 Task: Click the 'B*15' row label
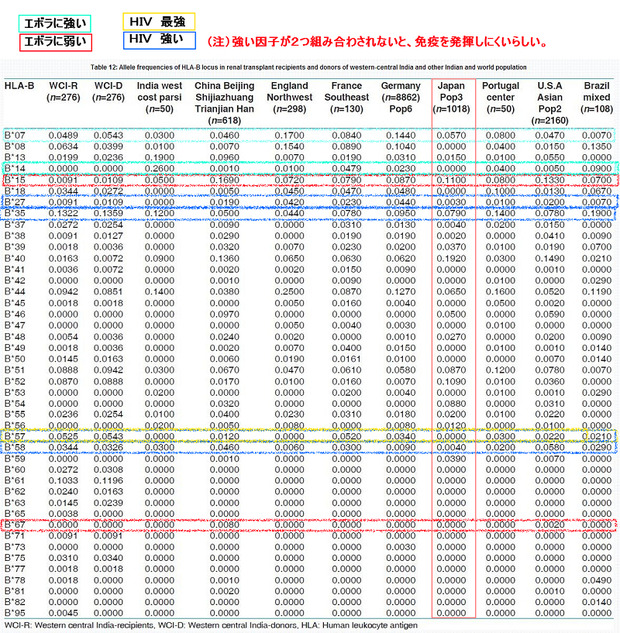pos(15,180)
